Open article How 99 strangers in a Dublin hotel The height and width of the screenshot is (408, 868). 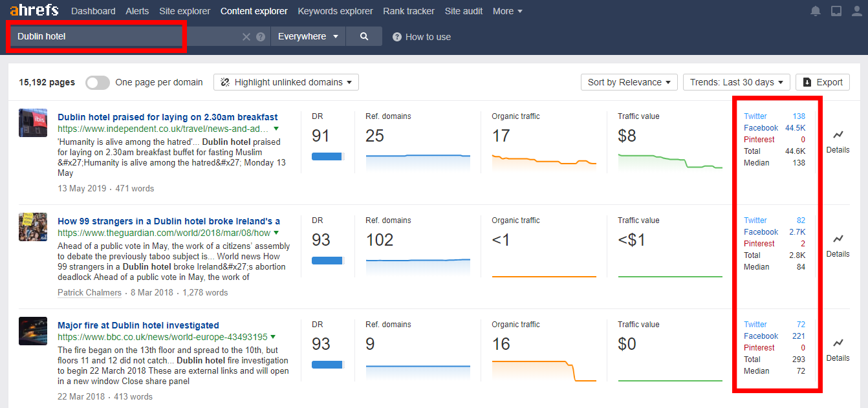pyautogui.click(x=169, y=221)
